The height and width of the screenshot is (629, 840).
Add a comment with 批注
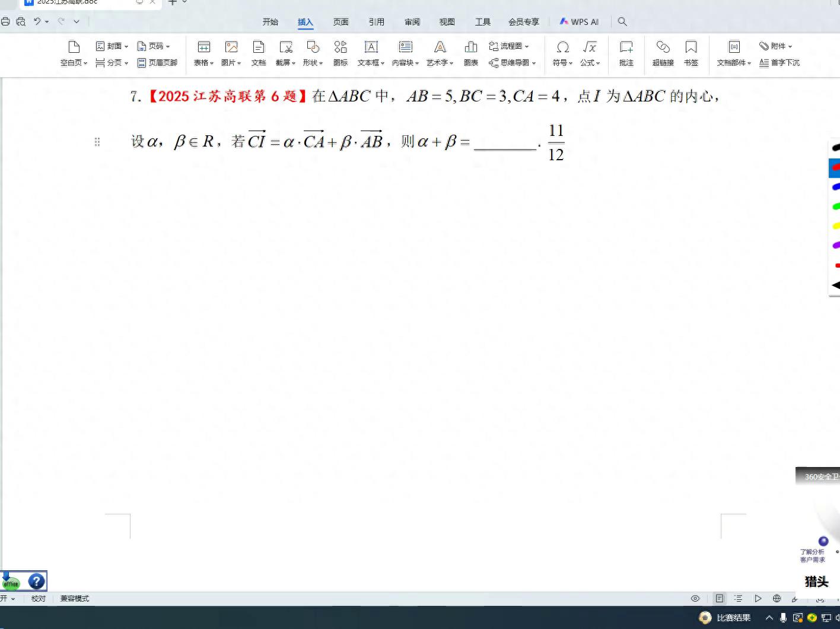click(x=626, y=52)
